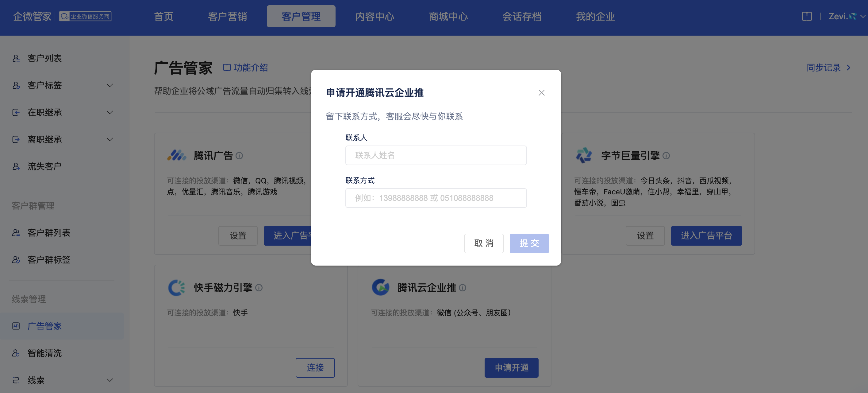Click the 客户群管理 section heading

[x=33, y=206]
